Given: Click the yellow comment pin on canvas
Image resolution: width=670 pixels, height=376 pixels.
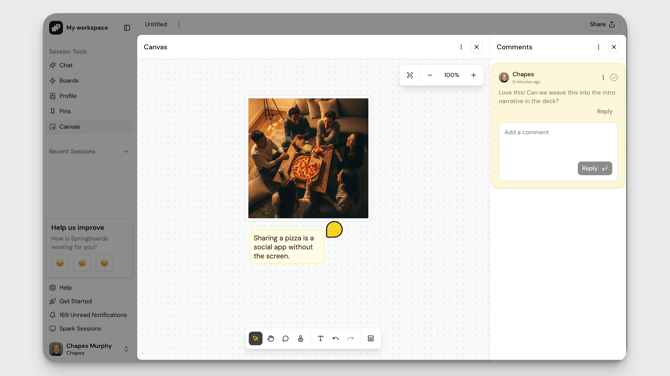Looking at the screenshot, I should [x=334, y=229].
